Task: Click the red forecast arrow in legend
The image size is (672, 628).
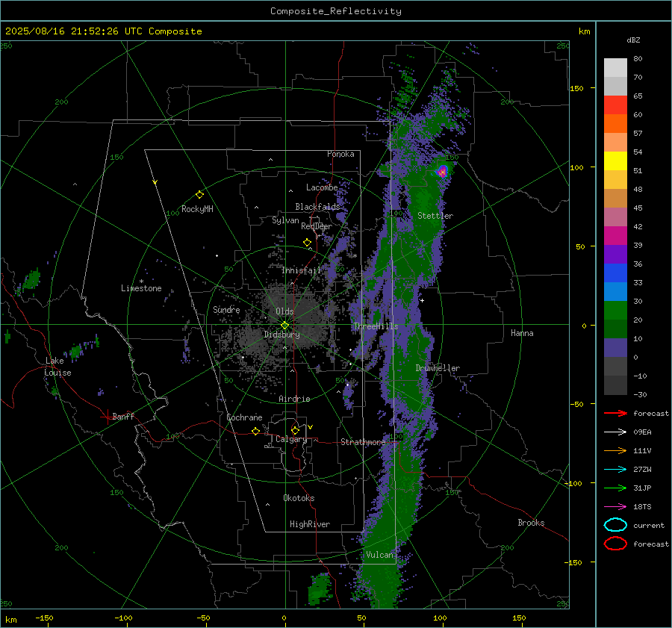Action: point(615,413)
